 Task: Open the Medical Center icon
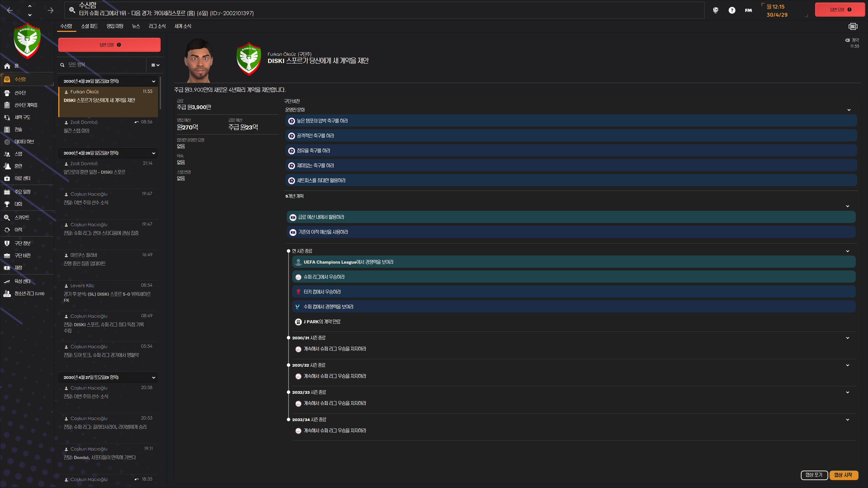[x=7, y=178]
